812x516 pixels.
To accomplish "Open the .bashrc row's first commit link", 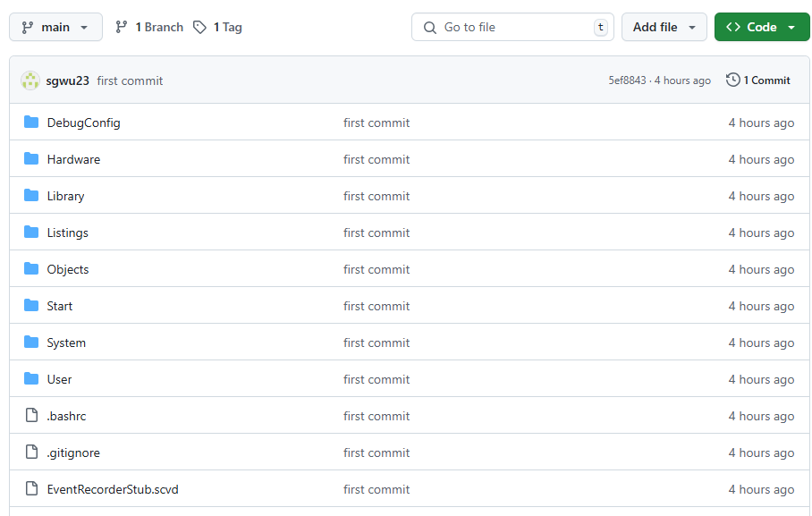I will coord(376,417).
